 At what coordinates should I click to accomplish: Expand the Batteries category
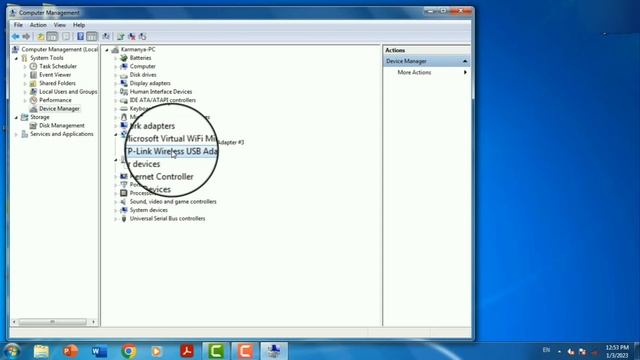[x=116, y=58]
